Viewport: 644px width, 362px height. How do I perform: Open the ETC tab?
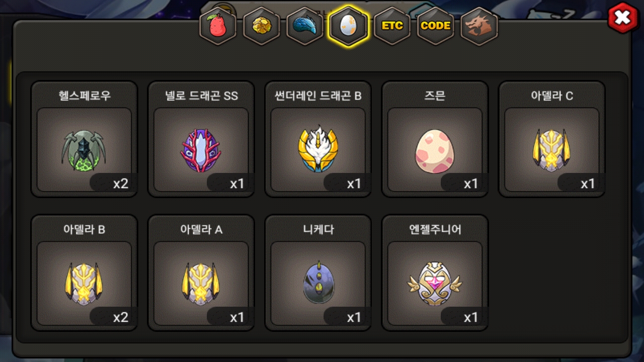[x=392, y=26]
